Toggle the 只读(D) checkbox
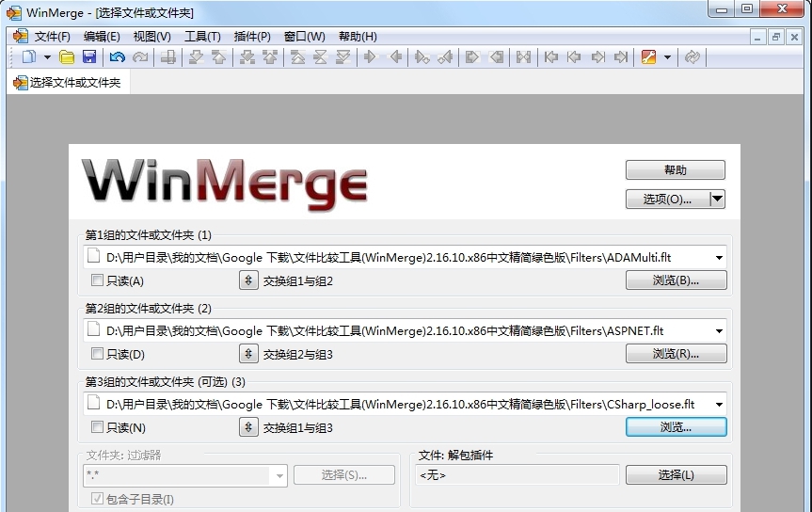Viewport: 812px width, 512px height. (97, 354)
